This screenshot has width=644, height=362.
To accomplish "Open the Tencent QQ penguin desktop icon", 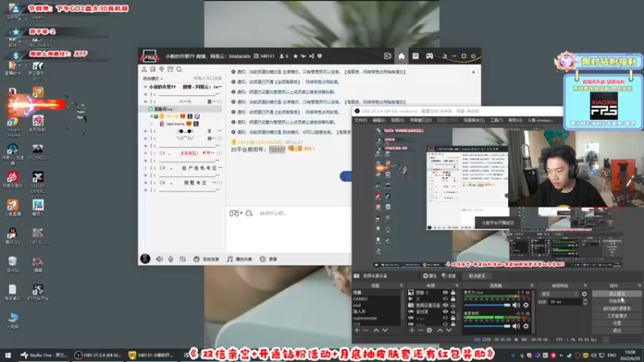I will coord(12,236).
